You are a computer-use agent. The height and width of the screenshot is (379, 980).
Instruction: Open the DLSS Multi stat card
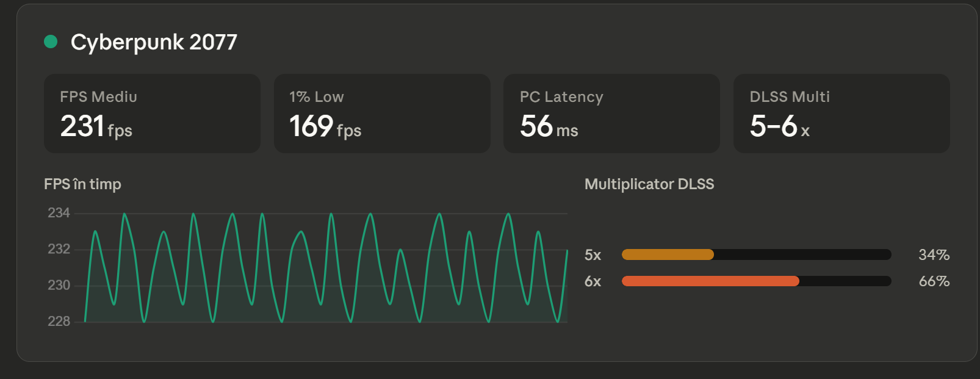[x=841, y=114]
